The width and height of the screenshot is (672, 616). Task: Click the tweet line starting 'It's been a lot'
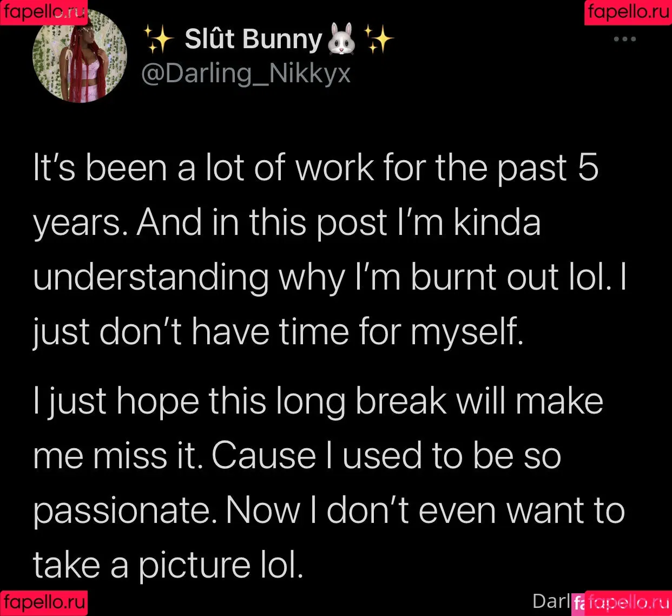[x=316, y=167]
